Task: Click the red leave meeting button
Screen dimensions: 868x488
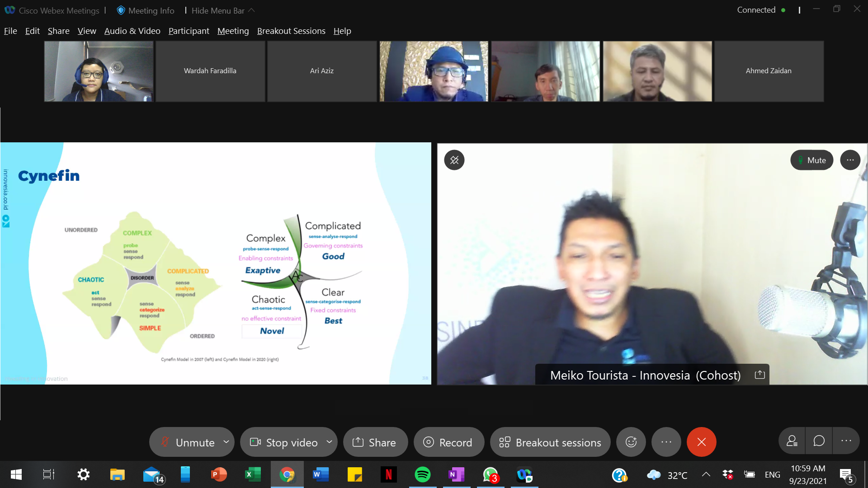Action: (701, 442)
